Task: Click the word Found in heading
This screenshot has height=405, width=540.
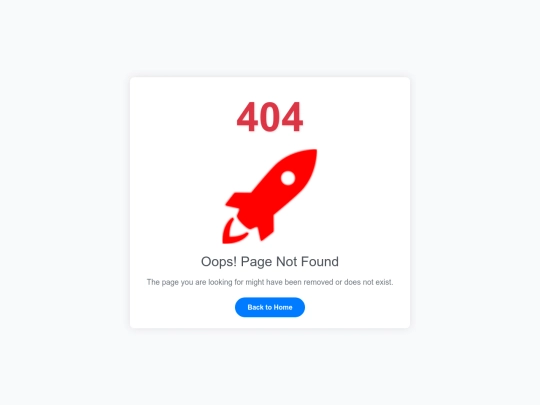Action: (x=320, y=261)
